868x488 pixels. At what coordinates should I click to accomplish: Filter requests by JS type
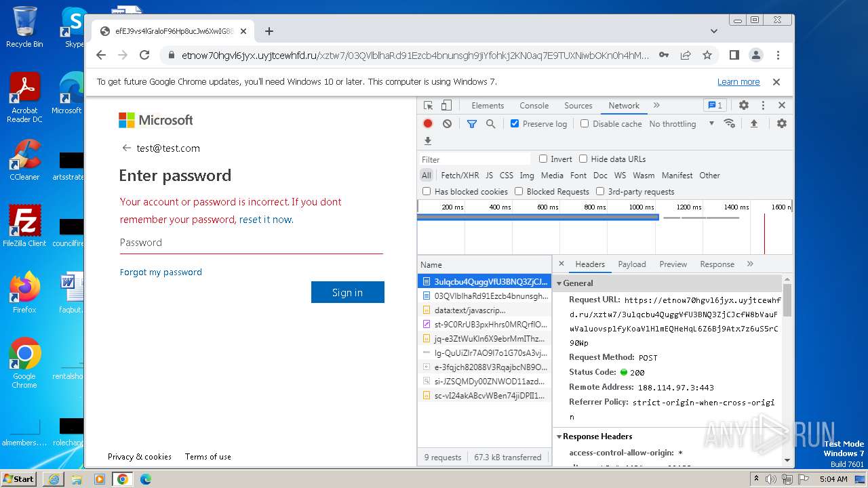(x=489, y=176)
